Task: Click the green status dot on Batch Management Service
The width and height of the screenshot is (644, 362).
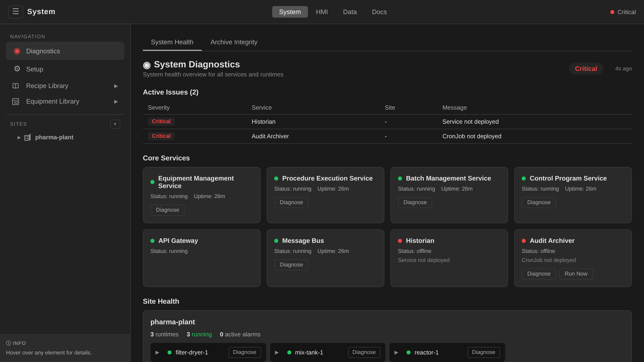Action: [x=400, y=178]
